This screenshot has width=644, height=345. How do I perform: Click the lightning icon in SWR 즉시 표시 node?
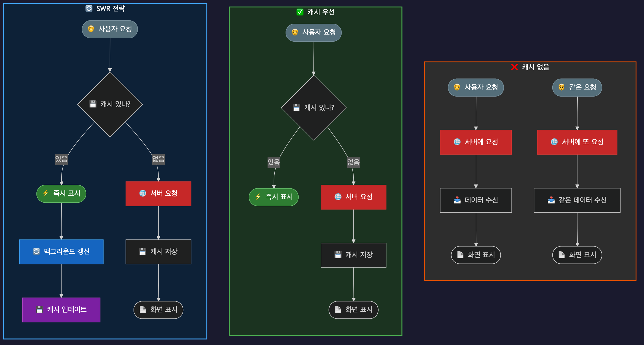click(x=46, y=193)
